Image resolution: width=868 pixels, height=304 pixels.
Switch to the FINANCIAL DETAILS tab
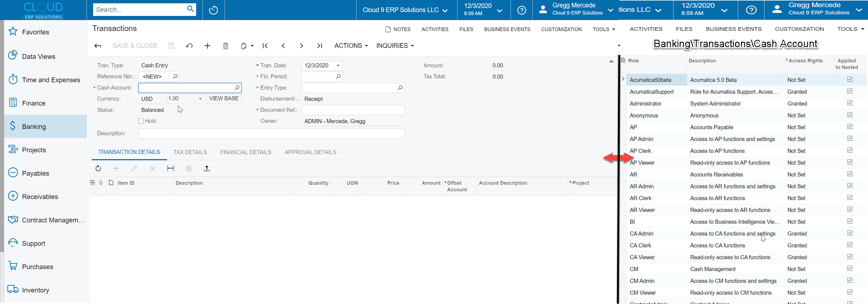tap(246, 152)
